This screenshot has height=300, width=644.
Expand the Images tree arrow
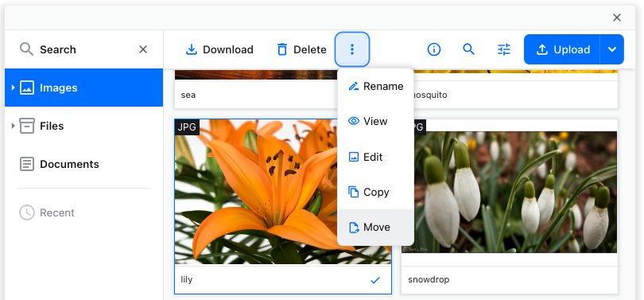pos(13,88)
